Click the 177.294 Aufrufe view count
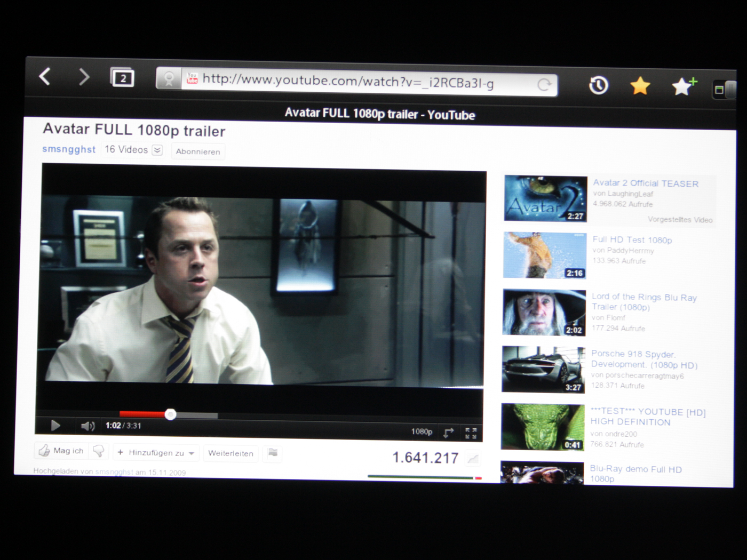747x560 pixels. pyautogui.click(x=618, y=329)
